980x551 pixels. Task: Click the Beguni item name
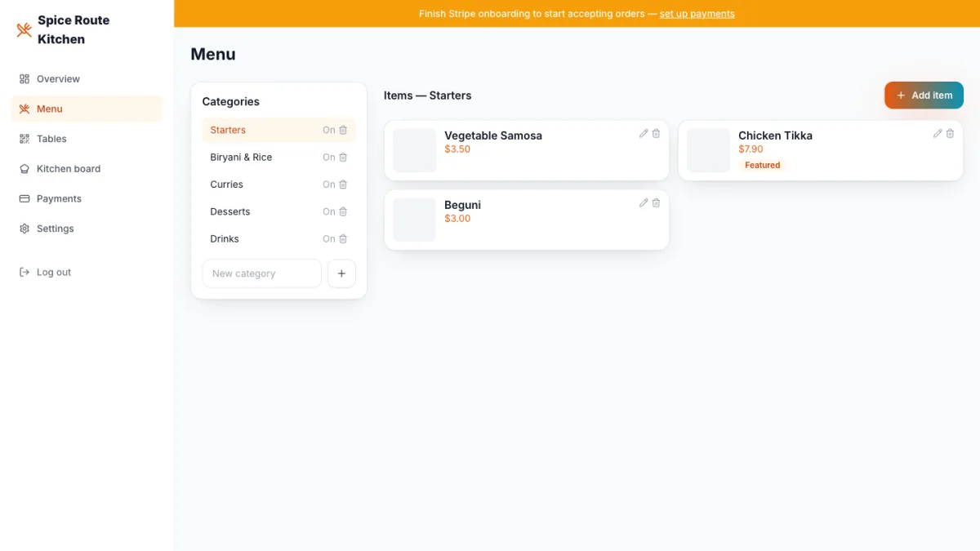pos(462,205)
